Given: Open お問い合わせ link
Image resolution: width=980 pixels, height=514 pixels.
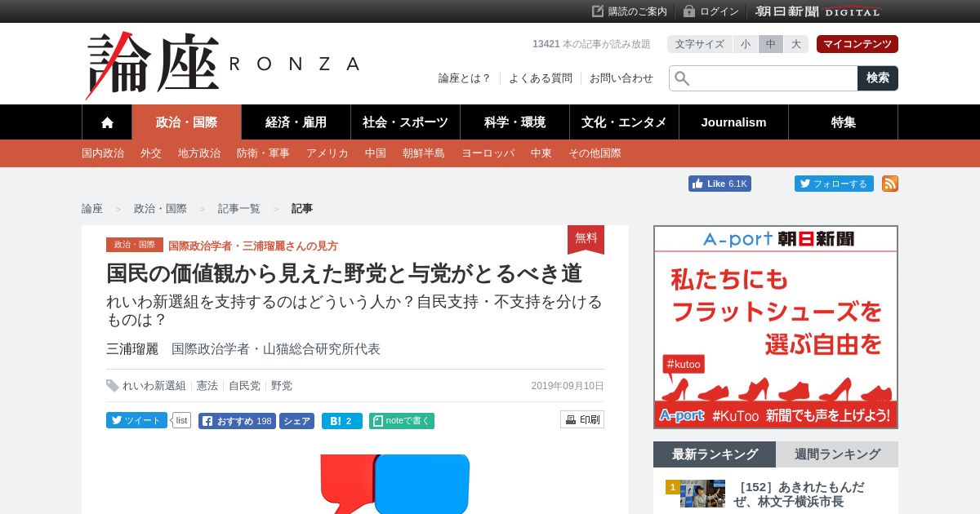Looking at the screenshot, I should [621, 78].
